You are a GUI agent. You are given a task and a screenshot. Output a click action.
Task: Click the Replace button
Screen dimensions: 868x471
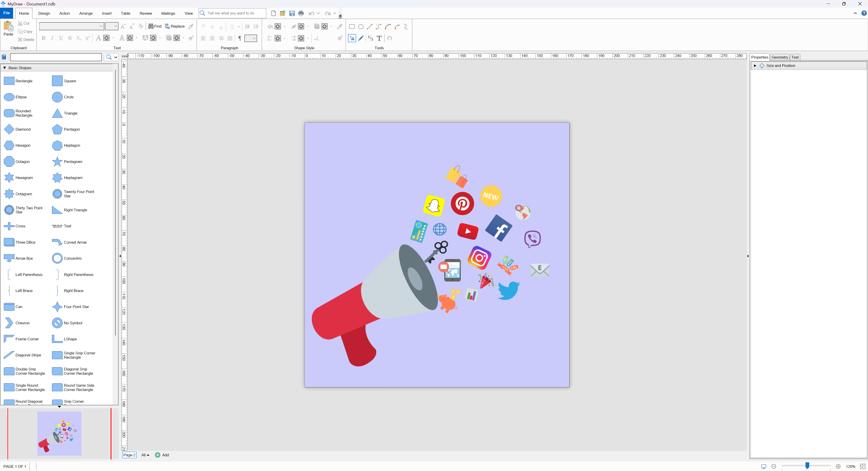point(175,26)
